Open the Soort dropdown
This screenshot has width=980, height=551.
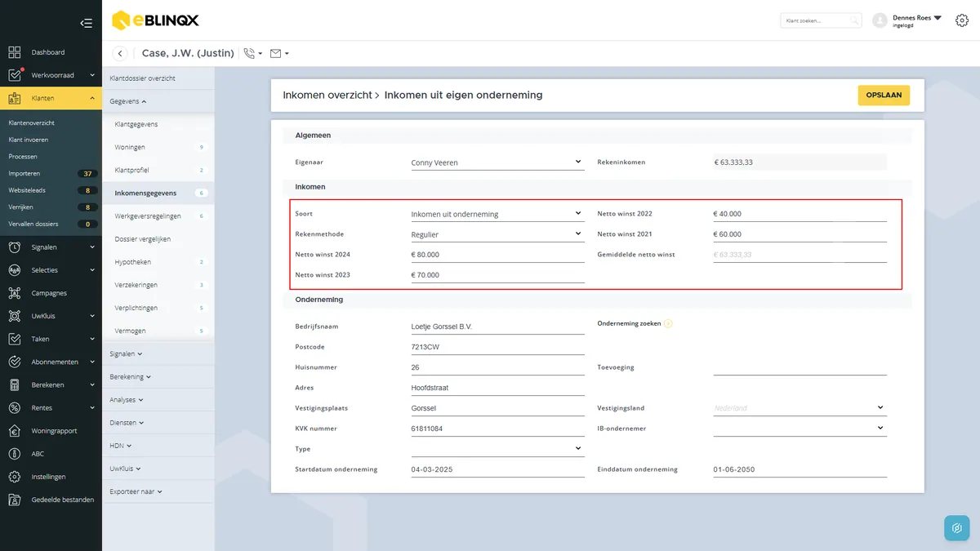(x=497, y=214)
